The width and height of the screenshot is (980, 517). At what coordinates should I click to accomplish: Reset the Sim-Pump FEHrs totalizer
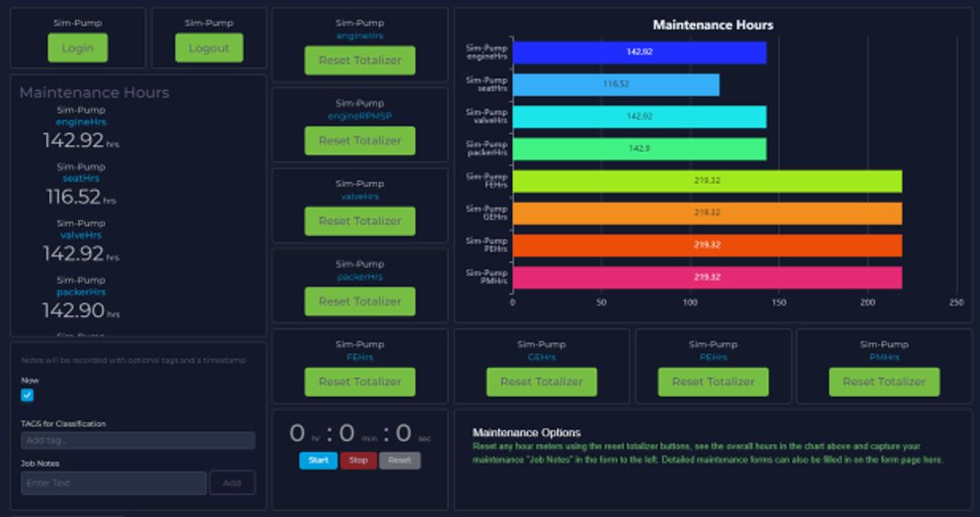pyautogui.click(x=358, y=381)
